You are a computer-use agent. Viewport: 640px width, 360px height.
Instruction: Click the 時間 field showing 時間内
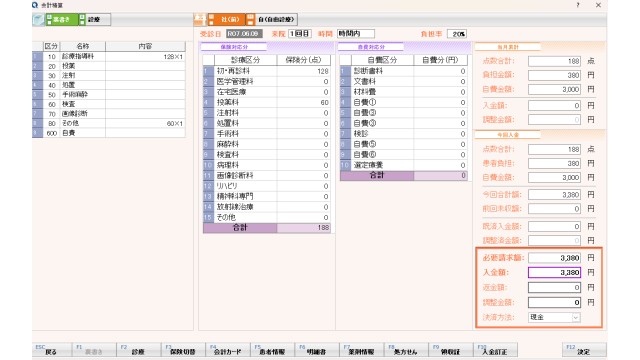click(356, 33)
